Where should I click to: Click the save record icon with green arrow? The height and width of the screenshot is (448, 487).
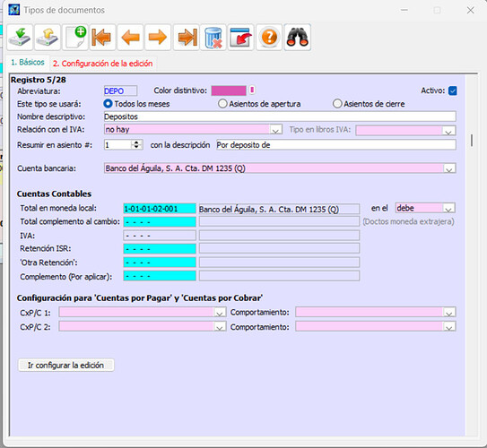(x=20, y=38)
